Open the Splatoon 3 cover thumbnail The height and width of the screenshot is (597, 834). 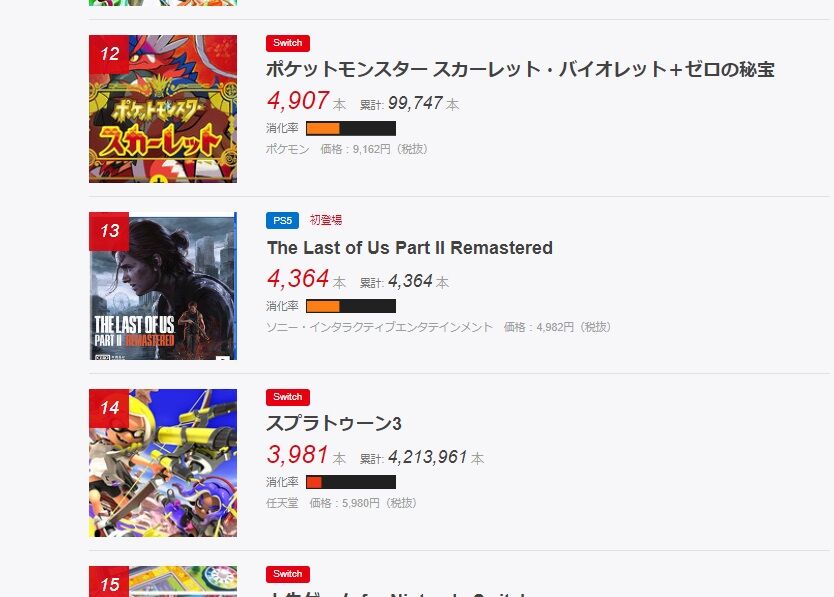163,463
